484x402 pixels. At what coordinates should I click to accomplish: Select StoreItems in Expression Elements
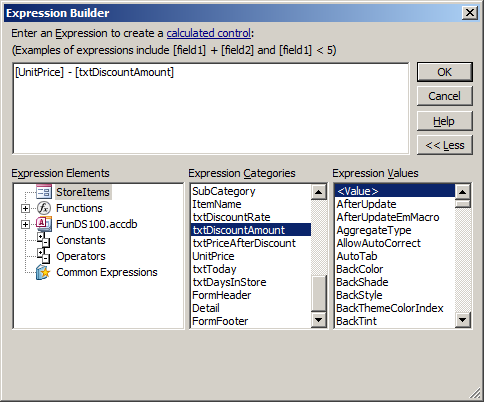click(x=83, y=192)
